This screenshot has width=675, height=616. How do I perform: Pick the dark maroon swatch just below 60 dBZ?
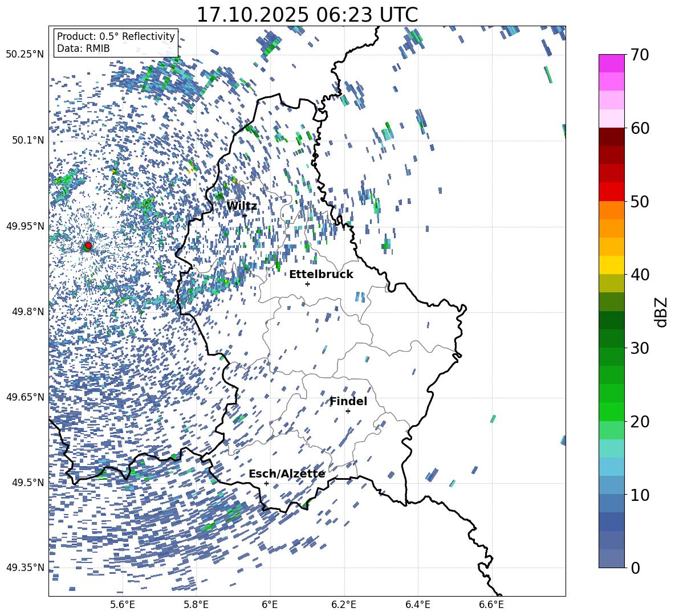pos(611,136)
